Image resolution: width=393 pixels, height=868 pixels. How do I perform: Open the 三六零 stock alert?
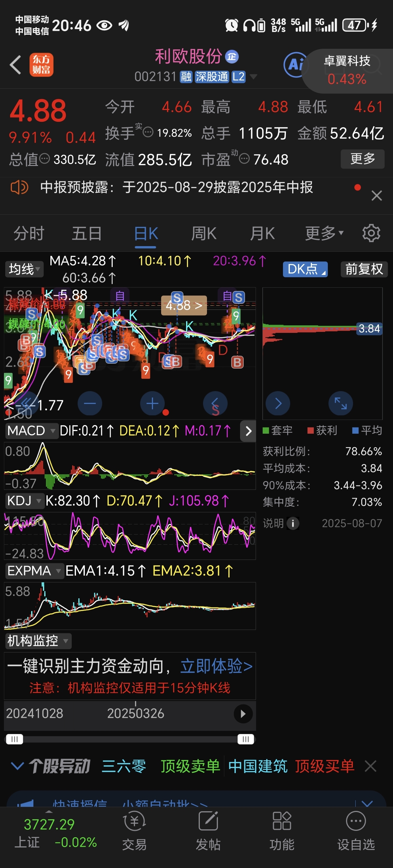[x=124, y=766]
